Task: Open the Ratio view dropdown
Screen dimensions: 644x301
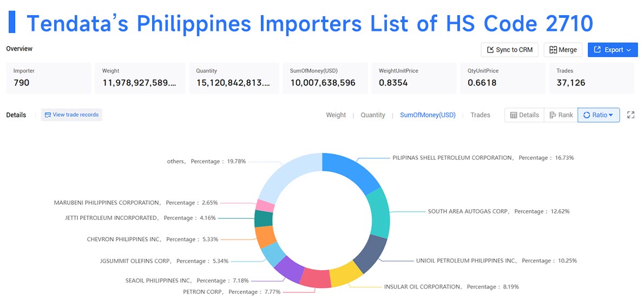Action: point(599,115)
